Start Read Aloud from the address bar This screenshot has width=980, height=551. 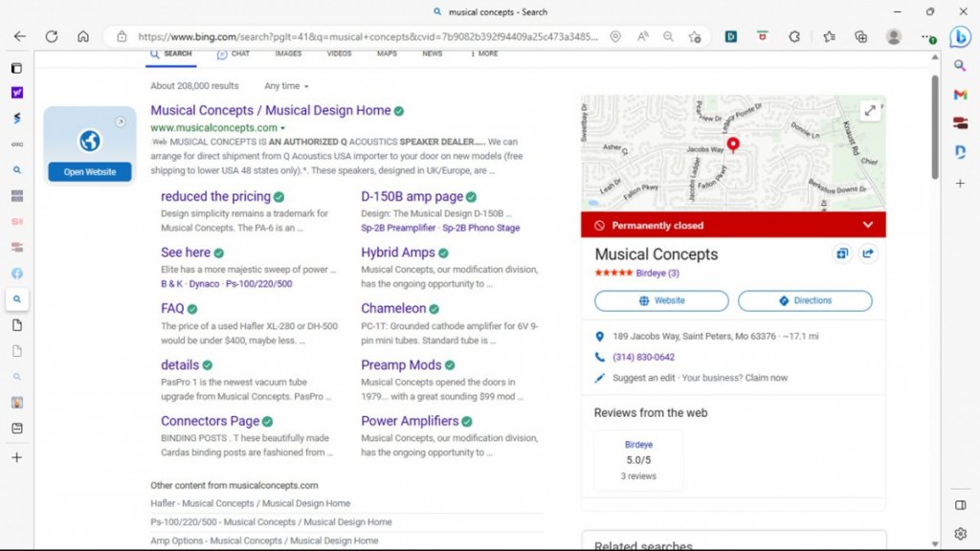642,36
